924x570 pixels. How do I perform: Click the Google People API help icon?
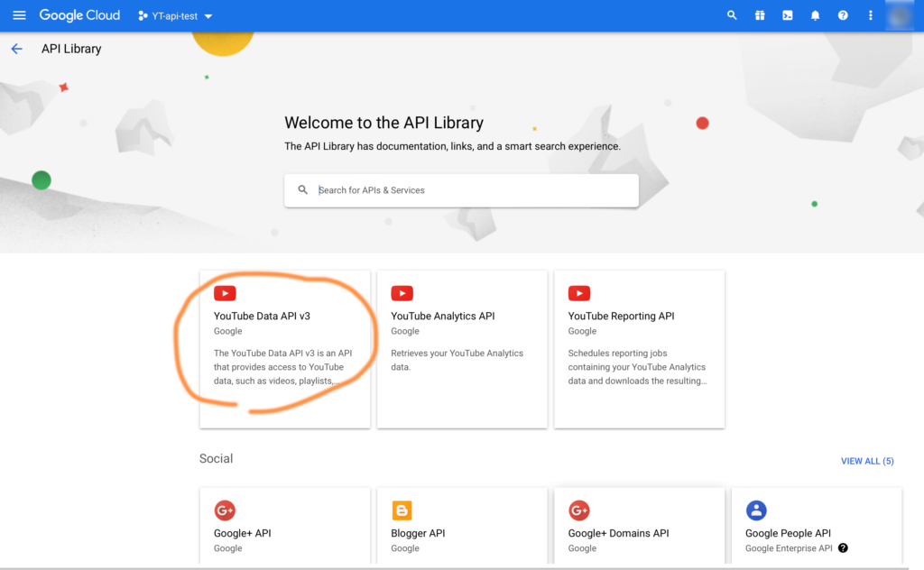[x=843, y=547]
